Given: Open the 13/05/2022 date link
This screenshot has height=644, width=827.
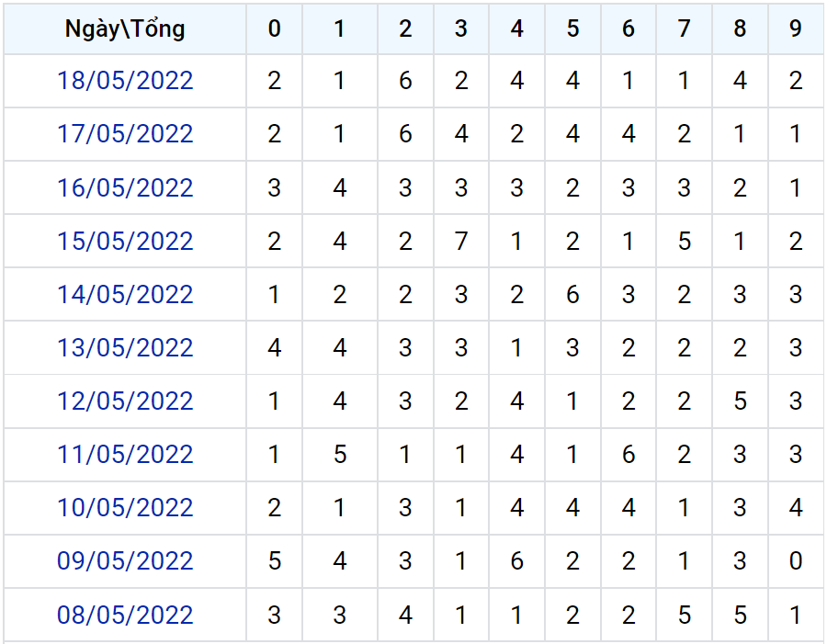Looking at the screenshot, I should 125,347.
